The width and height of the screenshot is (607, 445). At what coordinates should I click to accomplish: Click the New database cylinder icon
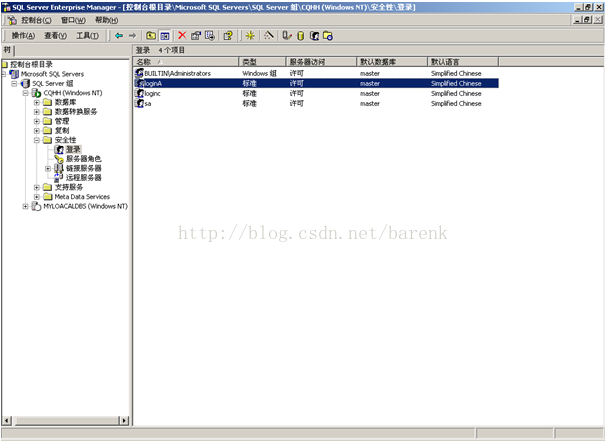pyautogui.click(x=300, y=36)
